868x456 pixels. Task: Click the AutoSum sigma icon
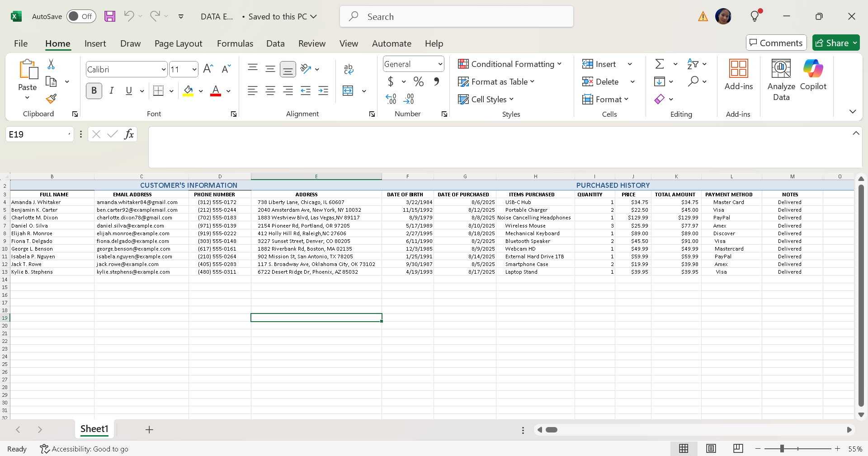tap(660, 64)
